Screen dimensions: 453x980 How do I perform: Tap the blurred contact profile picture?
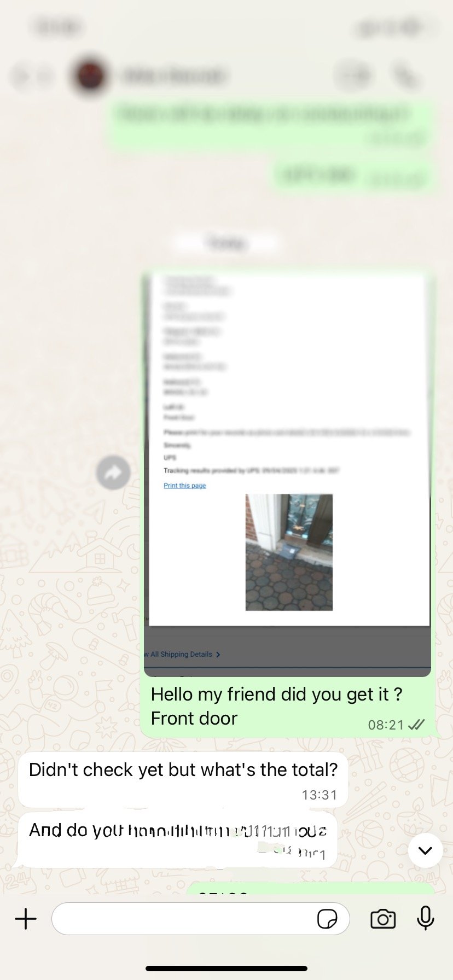89,75
